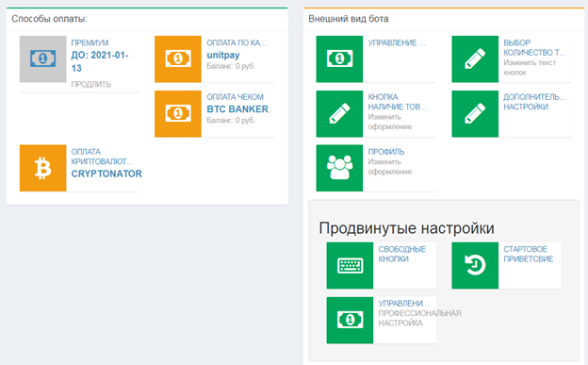Open СВОБОДНЫЕ КНОПКИ text link

(402, 254)
